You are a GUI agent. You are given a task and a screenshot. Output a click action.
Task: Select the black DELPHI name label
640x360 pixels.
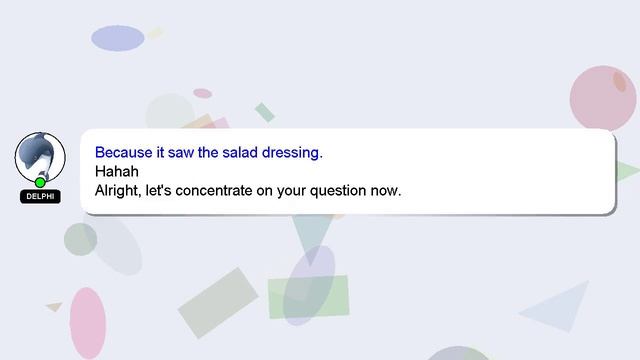[40, 196]
